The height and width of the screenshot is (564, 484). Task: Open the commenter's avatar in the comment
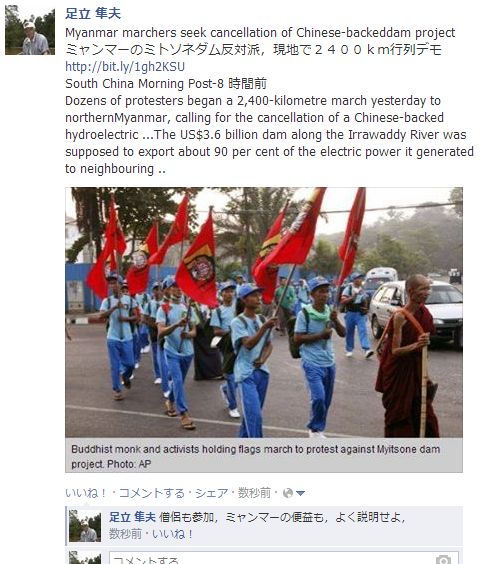(x=85, y=526)
